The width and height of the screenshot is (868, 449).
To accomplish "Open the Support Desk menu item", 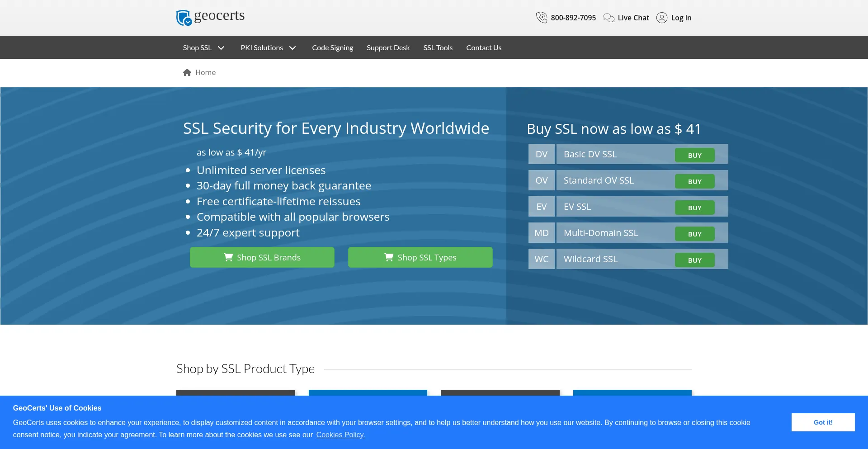I will [388, 47].
